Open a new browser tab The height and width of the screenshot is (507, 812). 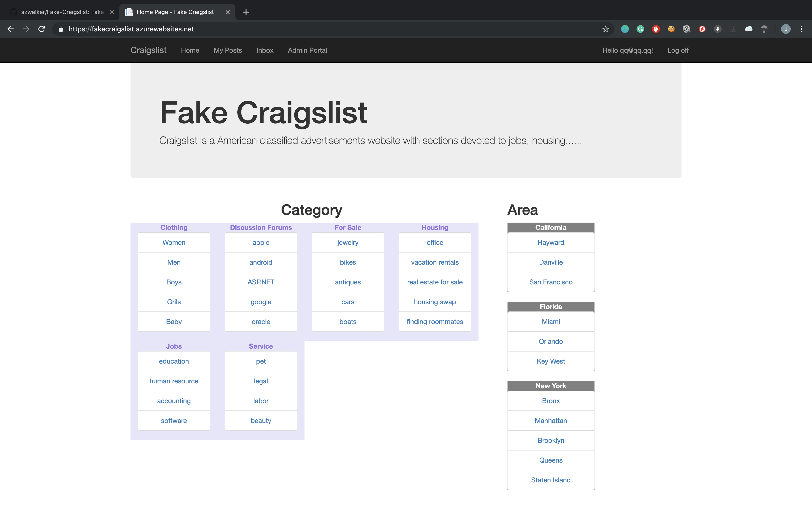[246, 12]
